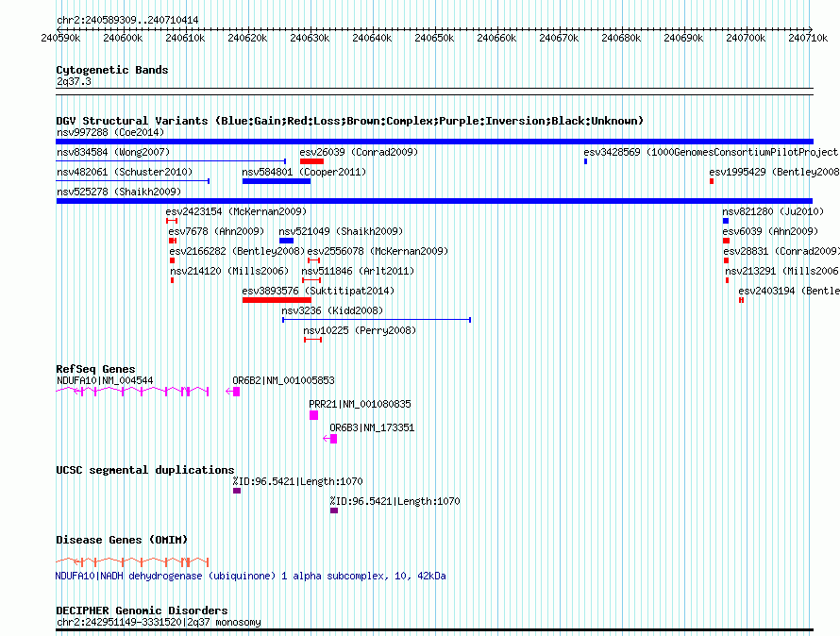Click the nsv213291 (Mills2006) label
The height and width of the screenshot is (636, 840).
point(782,271)
